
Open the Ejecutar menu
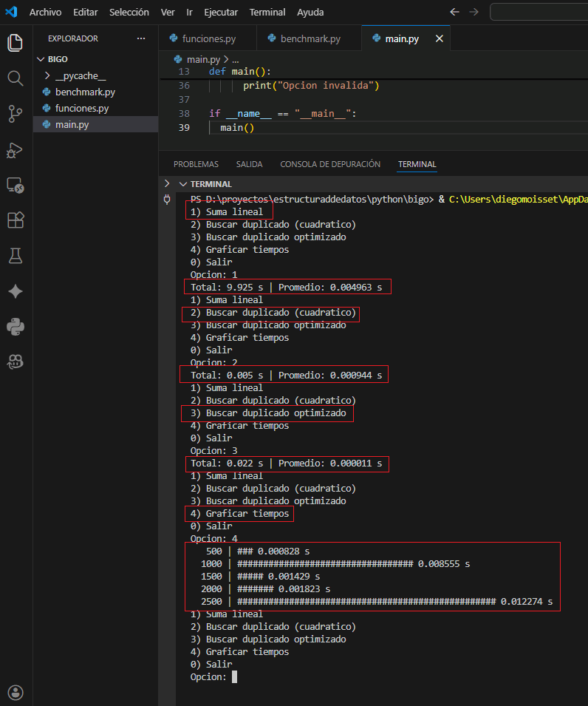[221, 13]
